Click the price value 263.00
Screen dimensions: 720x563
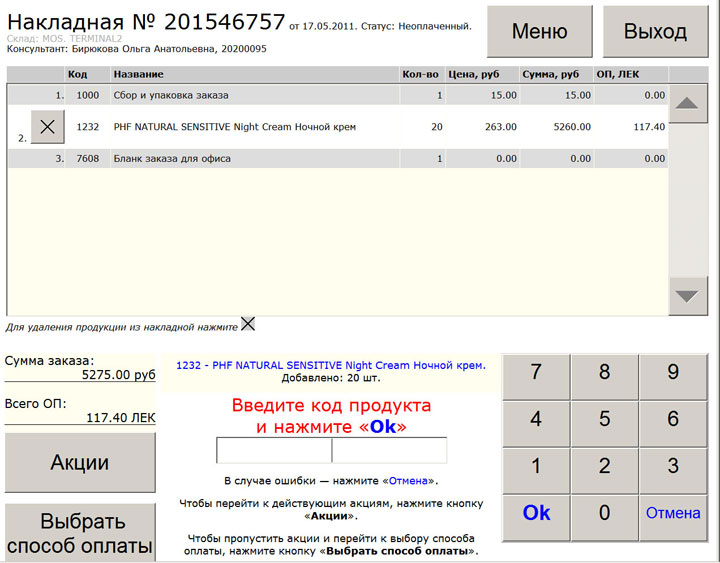[x=501, y=127]
